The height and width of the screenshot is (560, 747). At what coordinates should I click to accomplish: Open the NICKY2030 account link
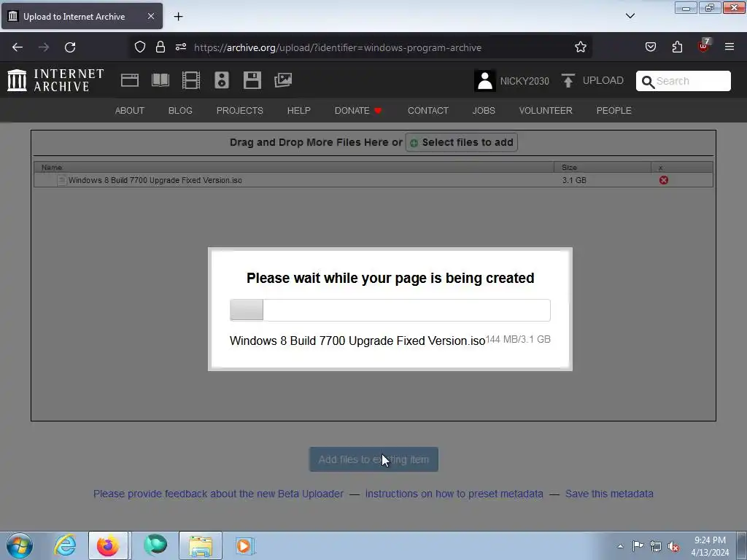coord(524,81)
